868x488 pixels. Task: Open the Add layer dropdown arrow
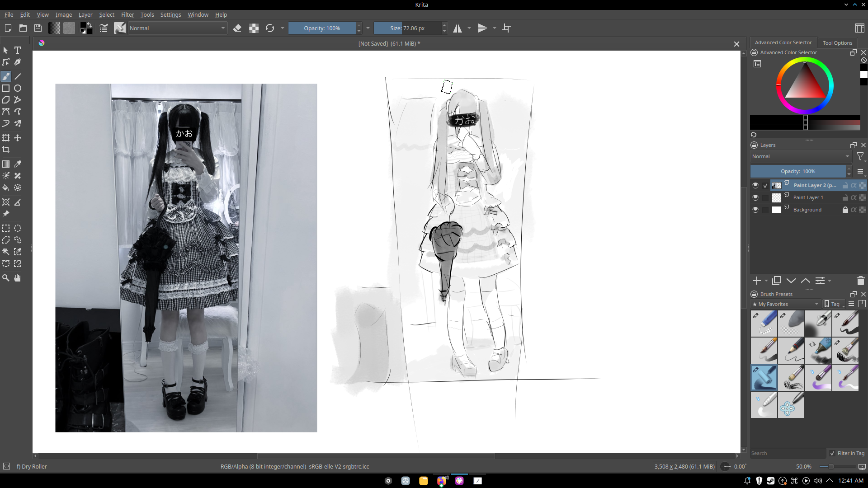coord(766,281)
